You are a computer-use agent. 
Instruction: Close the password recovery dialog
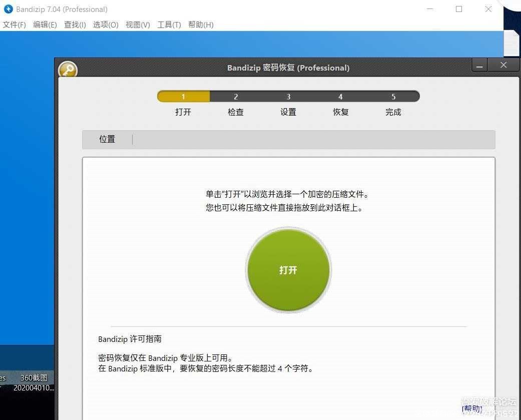tap(503, 65)
